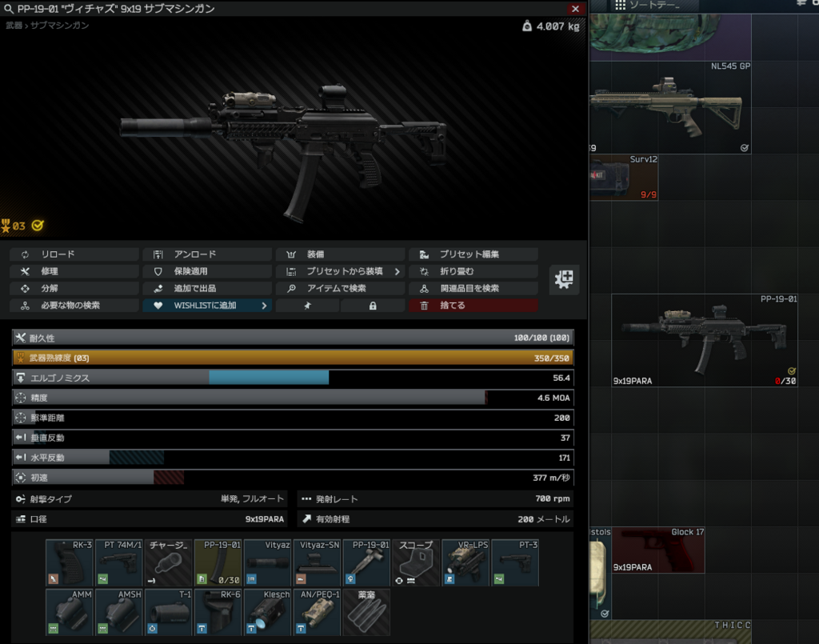Click the RK-6 foregrip slot
The height and width of the screenshot is (644, 819).
click(x=218, y=612)
